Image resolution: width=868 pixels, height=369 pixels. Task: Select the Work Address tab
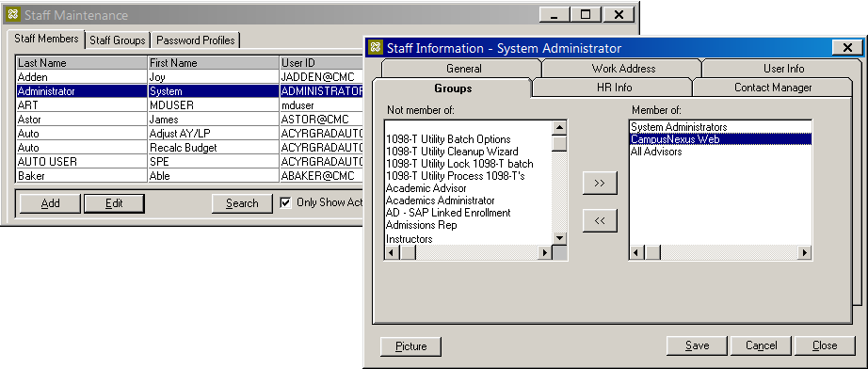623,69
